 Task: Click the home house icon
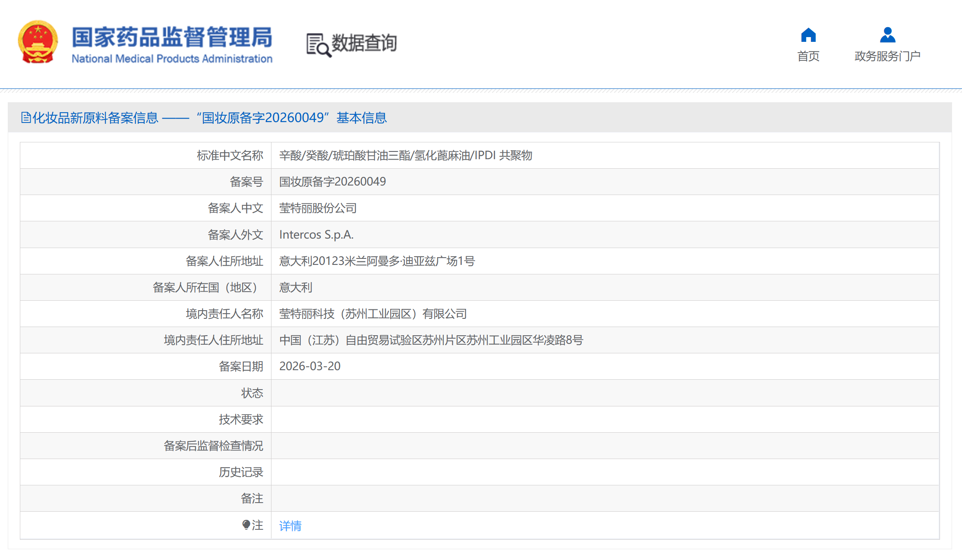tap(808, 35)
